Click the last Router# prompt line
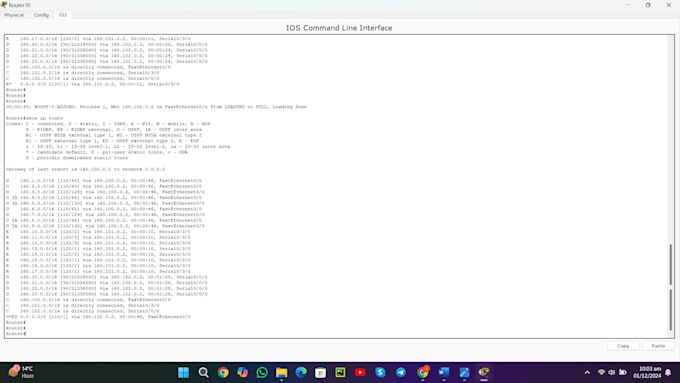Image resolution: width=680 pixels, height=383 pixels. (x=16, y=334)
